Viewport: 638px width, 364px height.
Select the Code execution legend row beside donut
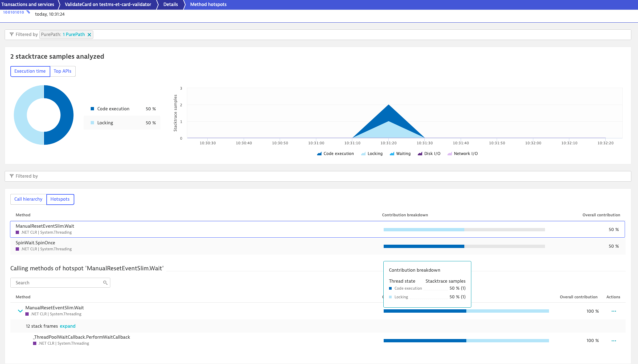click(122, 109)
